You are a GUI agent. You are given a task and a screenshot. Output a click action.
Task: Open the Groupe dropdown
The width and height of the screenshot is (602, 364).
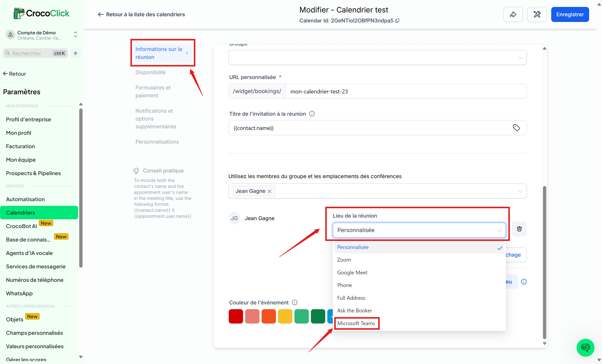click(377, 58)
